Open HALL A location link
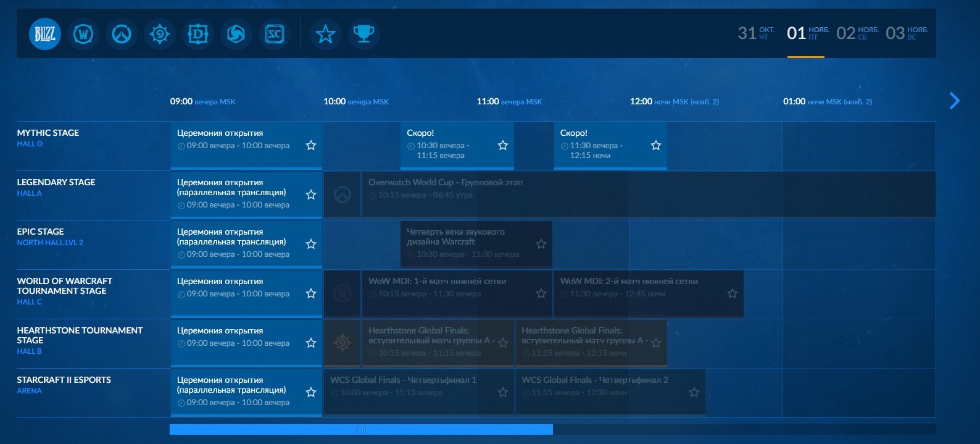The image size is (980, 444). tap(30, 193)
